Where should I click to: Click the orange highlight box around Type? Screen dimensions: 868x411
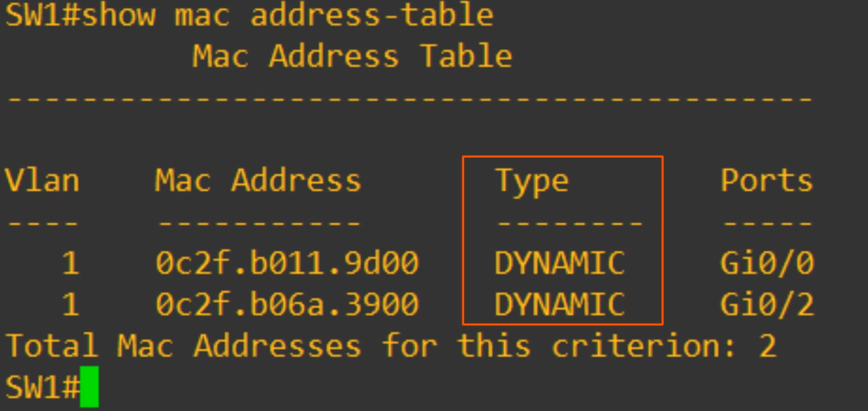(x=562, y=157)
